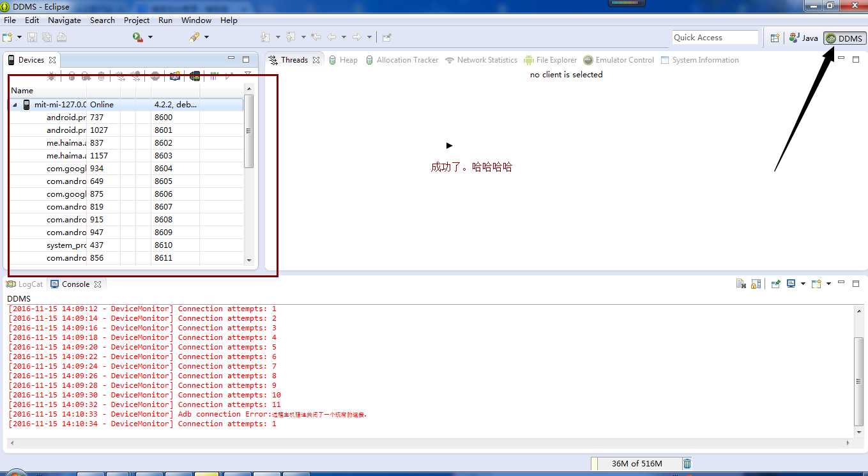This screenshot has height=476, width=868.
Task: Click the Screen Capture camera icon
Action: coord(175,76)
